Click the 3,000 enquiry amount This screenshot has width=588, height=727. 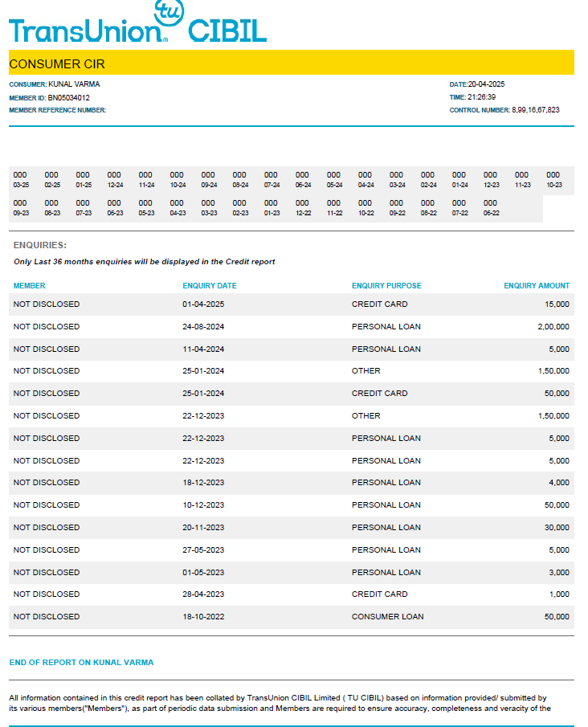coord(559,573)
